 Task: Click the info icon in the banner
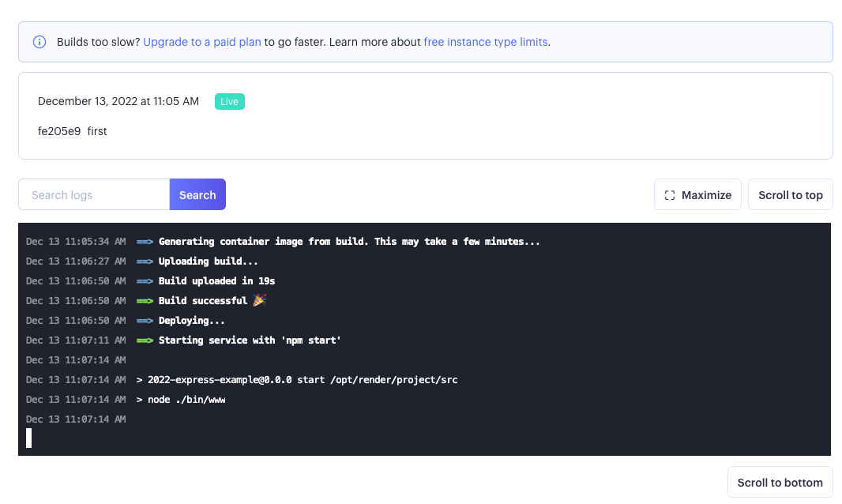click(x=39, y=42)
